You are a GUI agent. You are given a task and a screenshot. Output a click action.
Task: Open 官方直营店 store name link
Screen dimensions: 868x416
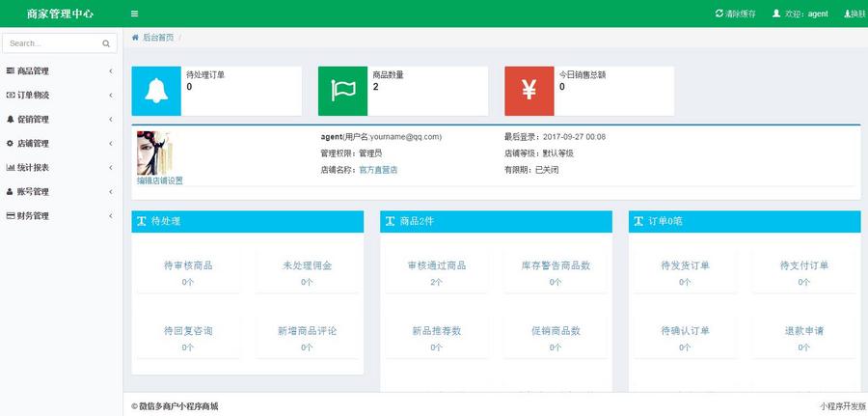(378, 170)
